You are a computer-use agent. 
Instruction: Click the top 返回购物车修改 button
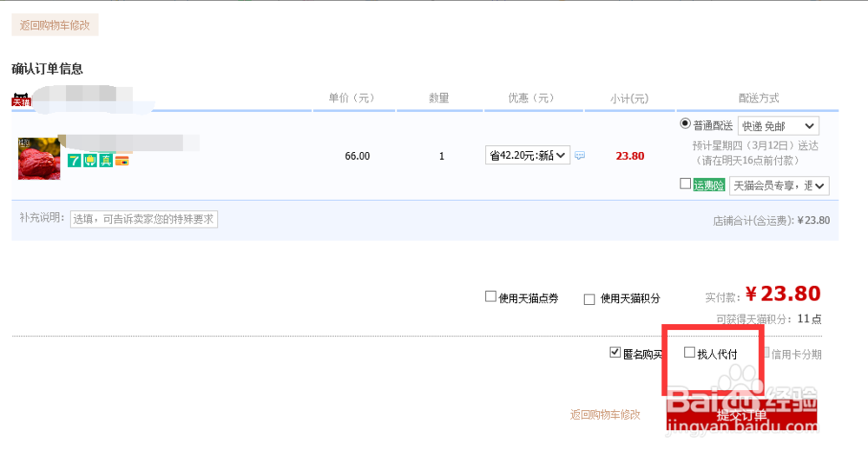[55, 25]
